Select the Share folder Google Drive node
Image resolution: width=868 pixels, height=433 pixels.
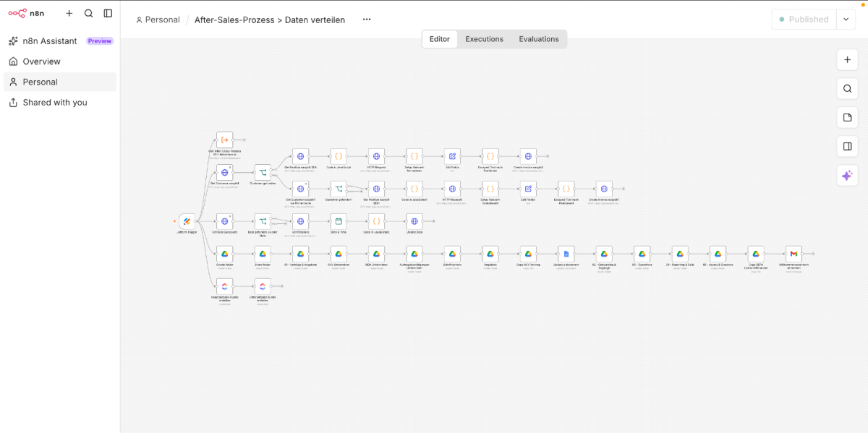click(x=263, y=254)
